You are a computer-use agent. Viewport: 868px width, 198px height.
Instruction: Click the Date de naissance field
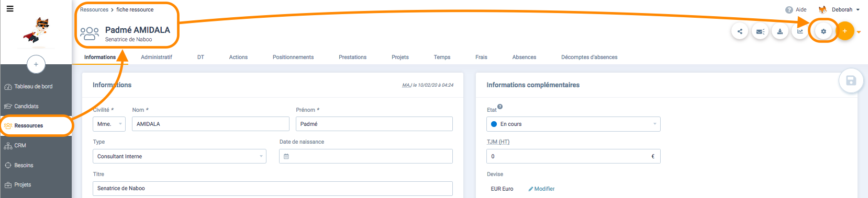pos(366,156)
